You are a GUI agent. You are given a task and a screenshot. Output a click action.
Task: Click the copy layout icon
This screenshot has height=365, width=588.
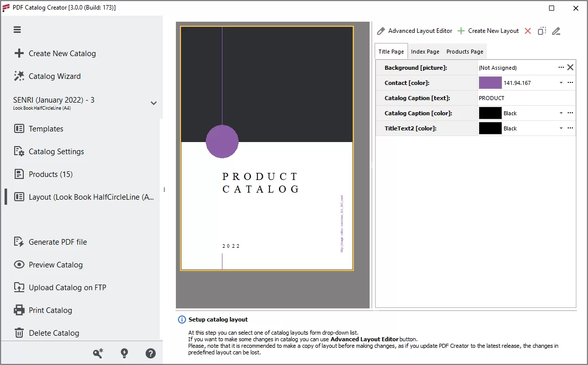(541, 30)
